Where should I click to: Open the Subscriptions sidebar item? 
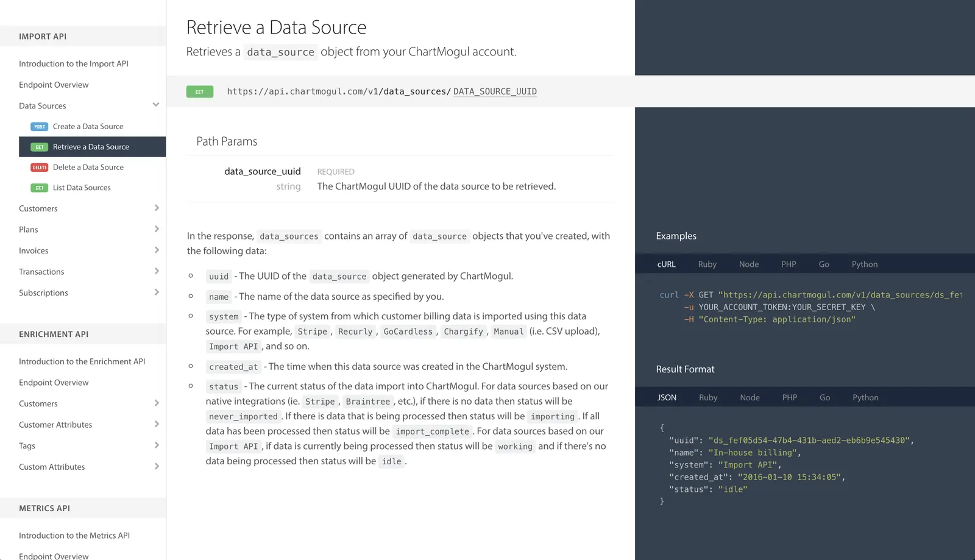click(43, 293)
